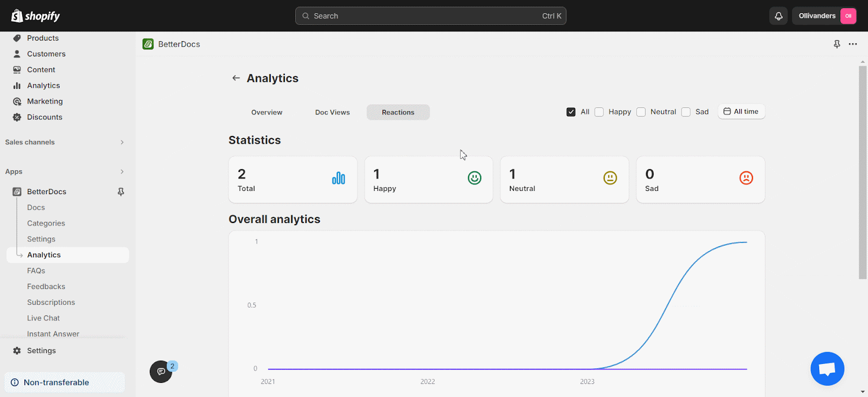Click the Shopify Analytics bar icon
The height and width of the screenshot is (397, 868).
17,85
